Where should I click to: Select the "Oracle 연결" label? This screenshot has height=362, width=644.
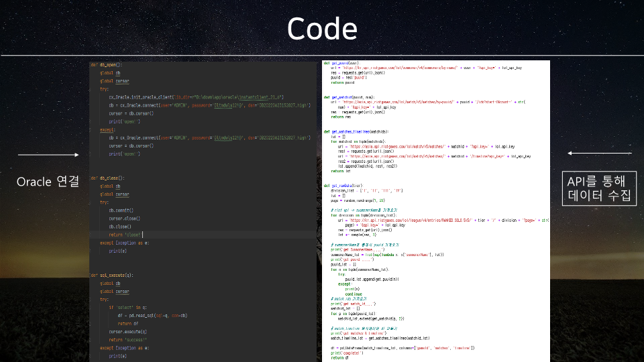coord(48,181)
